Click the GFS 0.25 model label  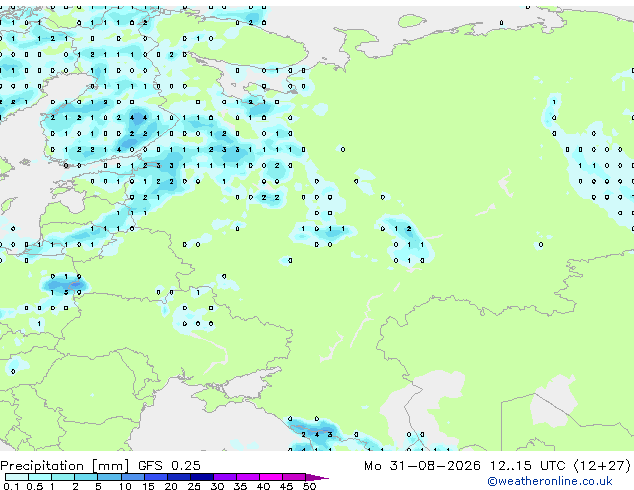[x=169, y=466]
